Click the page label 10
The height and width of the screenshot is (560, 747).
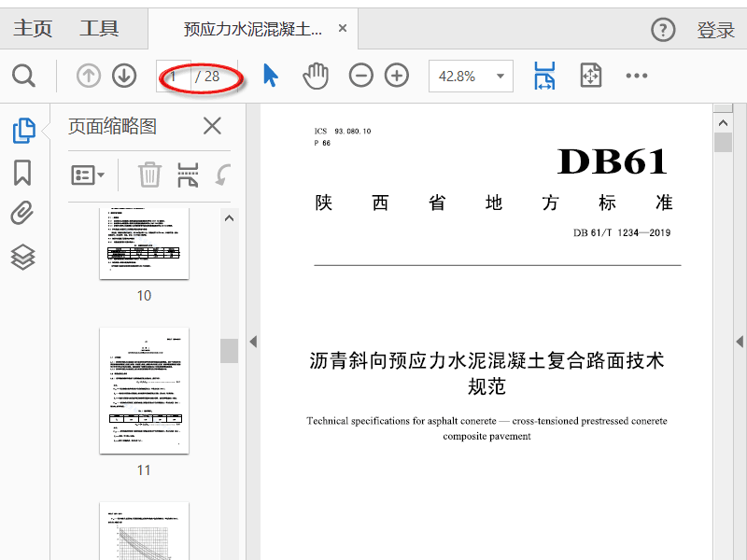144,296
